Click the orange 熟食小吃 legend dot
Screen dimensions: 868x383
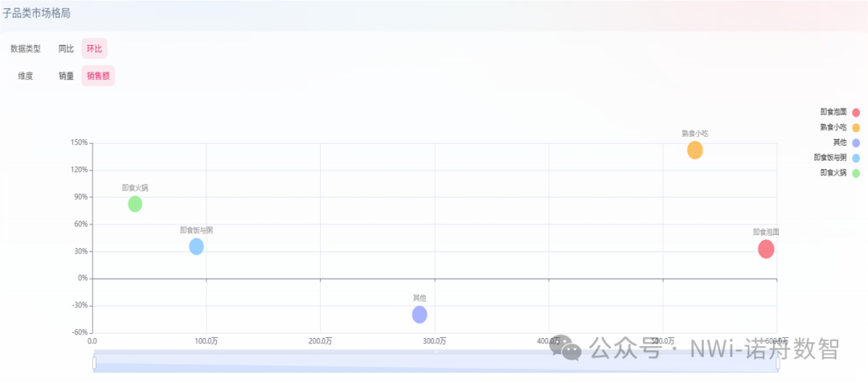[x=856, y=127]
